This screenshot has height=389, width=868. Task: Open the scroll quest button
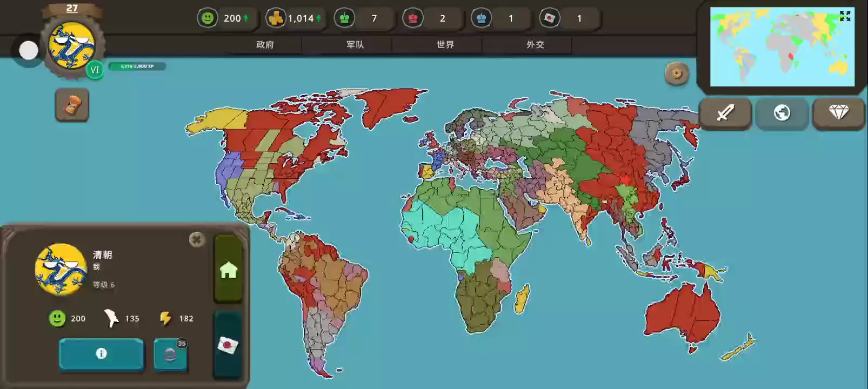pyautogui.click(x=72, y=105)
